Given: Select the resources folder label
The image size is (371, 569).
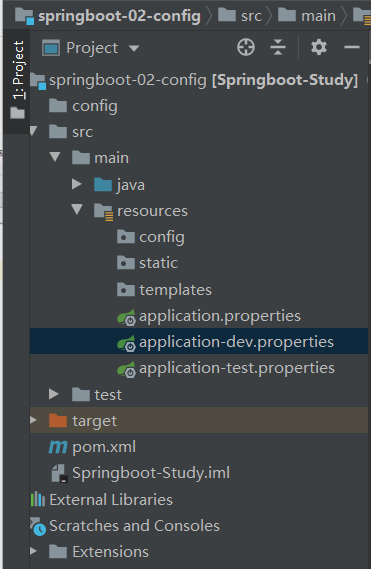Looking at the screenshot, I should tap(152, 211).
